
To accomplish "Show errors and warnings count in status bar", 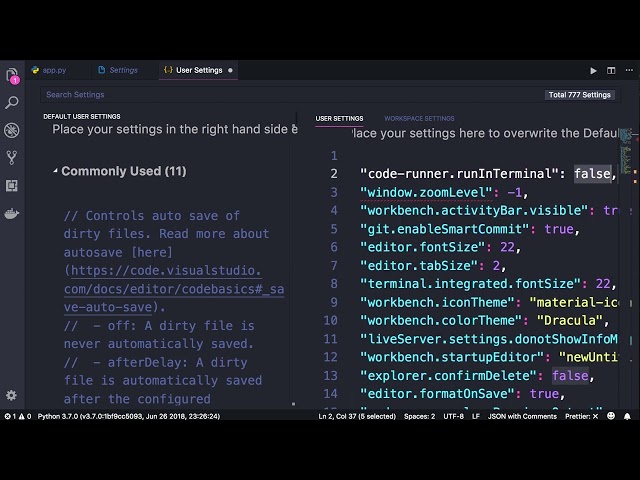I will click(18, 416).
